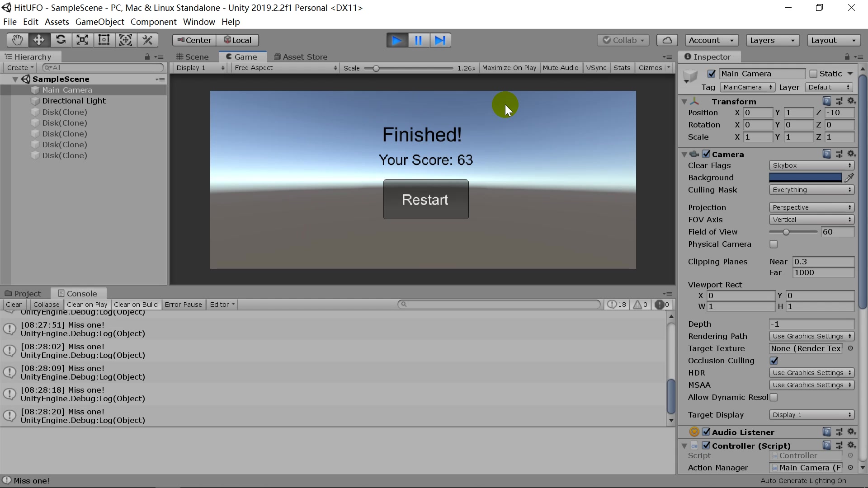Select the Rotate tool
The image size is (868, 488).
click(x=61, y=40)
